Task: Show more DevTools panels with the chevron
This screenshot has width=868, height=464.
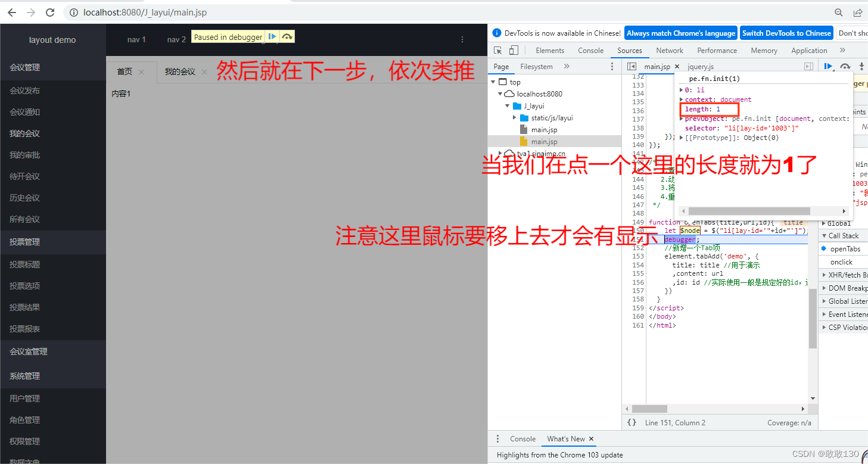Action: point(842,51)
